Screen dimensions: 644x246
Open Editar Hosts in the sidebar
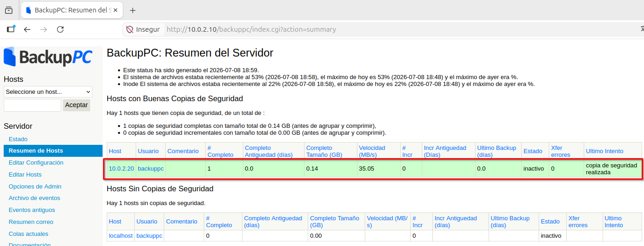pyautogui.click(x=25, y=175)
